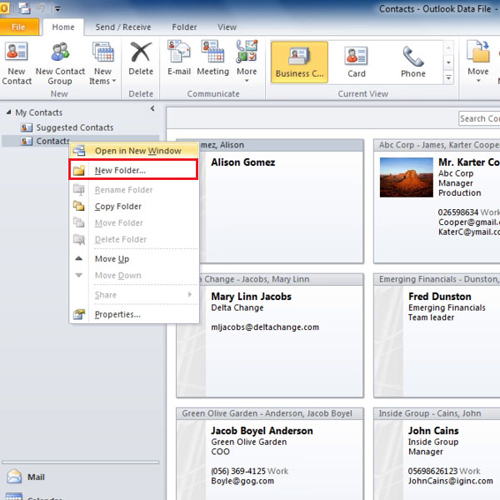Create a New Contact Group
Screen dimensions: 500x500
[x=60, y=63]
